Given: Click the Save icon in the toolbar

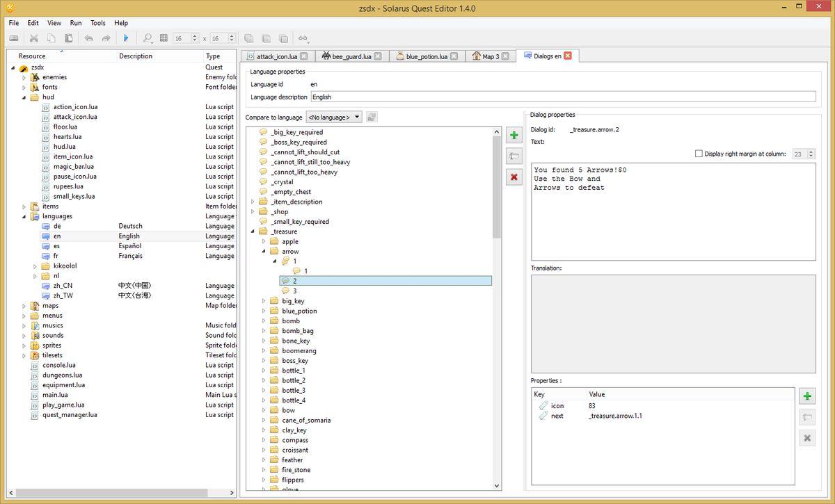Looking at the screenshot, I should (13, 38).
